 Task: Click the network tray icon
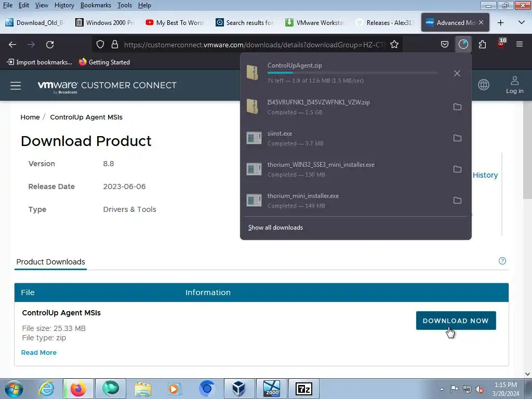click(x=467, y=389)
